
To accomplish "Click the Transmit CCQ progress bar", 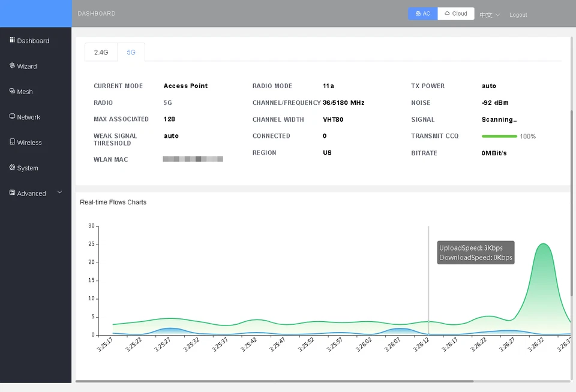I will click(x=499, y=136).
